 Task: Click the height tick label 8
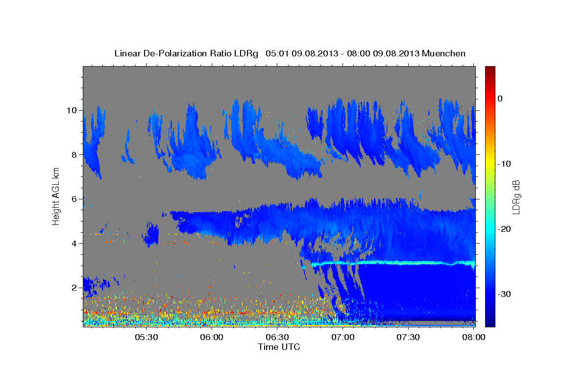(x=74, y=154)
